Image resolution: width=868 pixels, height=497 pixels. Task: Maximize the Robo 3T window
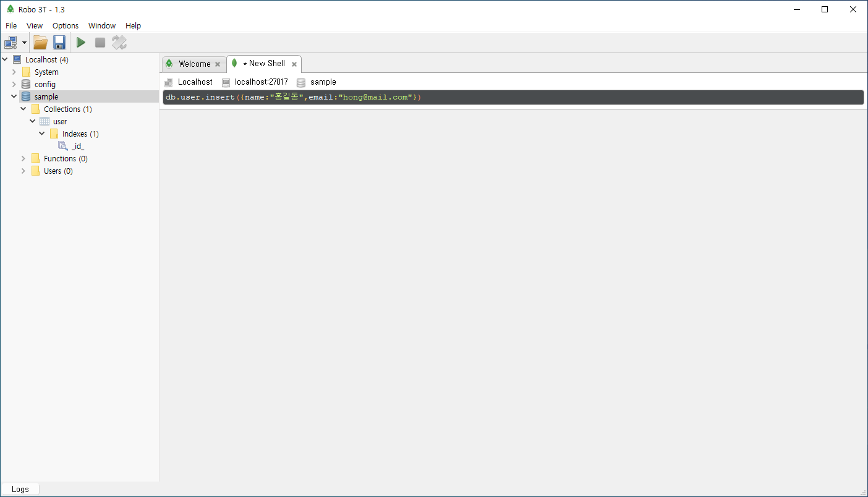(825, 9)
